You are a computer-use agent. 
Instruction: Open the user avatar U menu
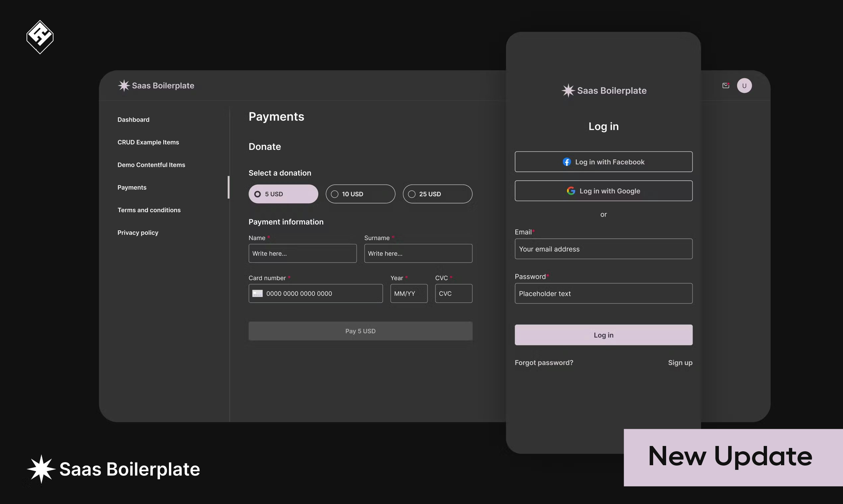[x=744, y=86]
